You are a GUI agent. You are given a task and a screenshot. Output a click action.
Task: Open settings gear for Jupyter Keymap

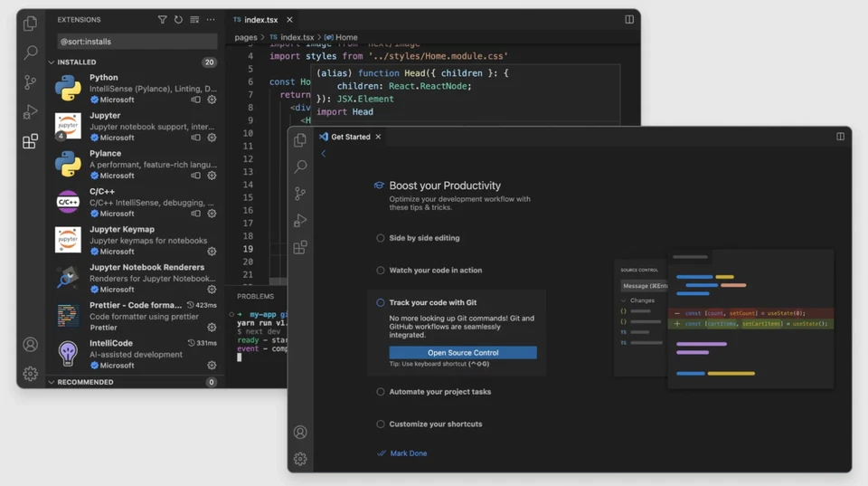(212, 252)
